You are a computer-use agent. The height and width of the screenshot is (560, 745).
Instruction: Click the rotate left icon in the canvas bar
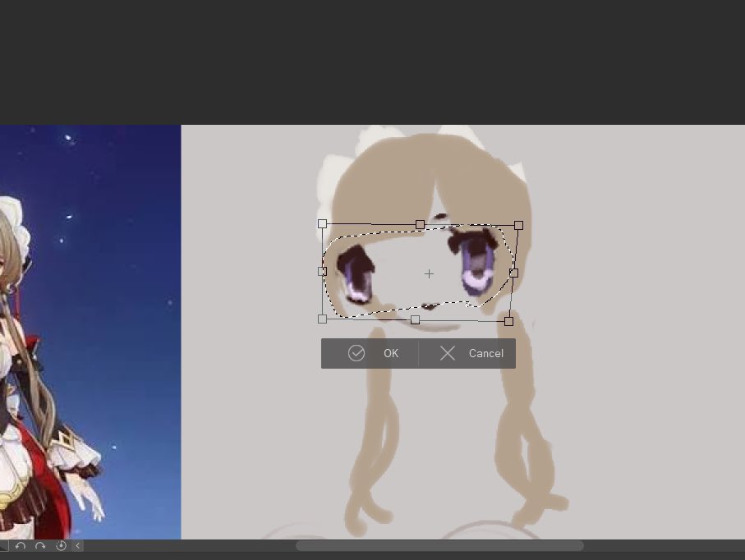20,546
